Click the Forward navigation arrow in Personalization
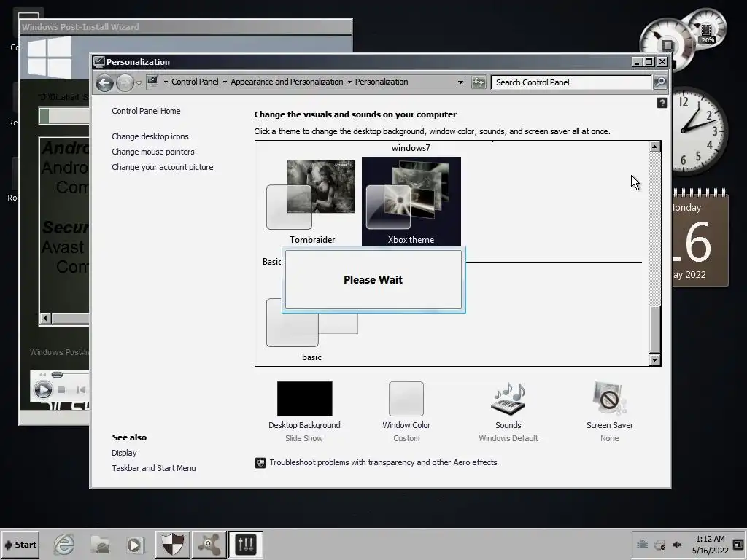The image size is (747, 560). [125, 83]
